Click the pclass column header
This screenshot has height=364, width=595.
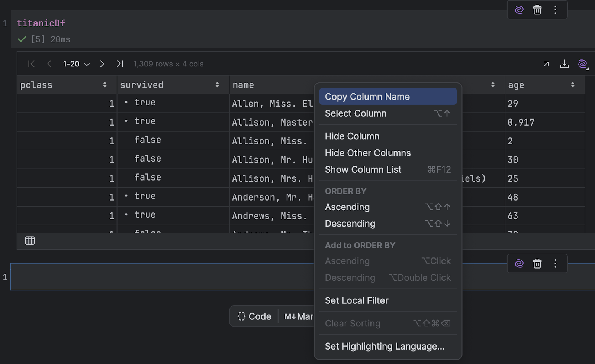[67, 85]
